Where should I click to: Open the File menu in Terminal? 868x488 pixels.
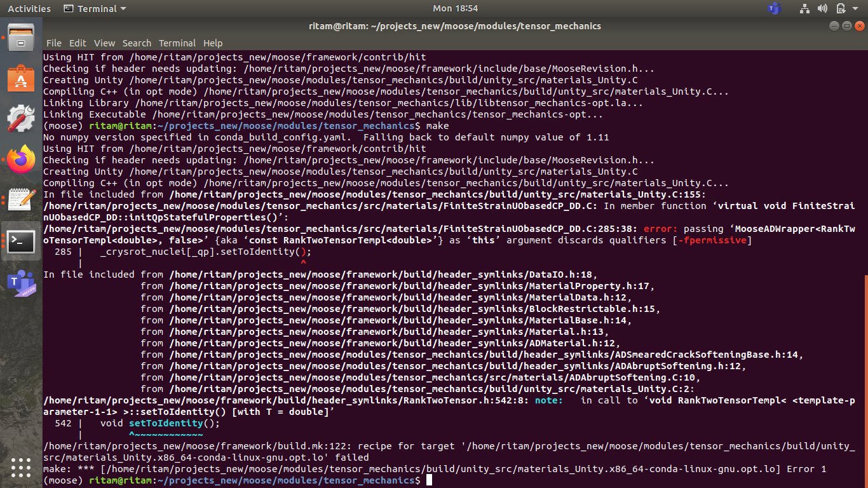pyautogui.click(x=54, y=43)
